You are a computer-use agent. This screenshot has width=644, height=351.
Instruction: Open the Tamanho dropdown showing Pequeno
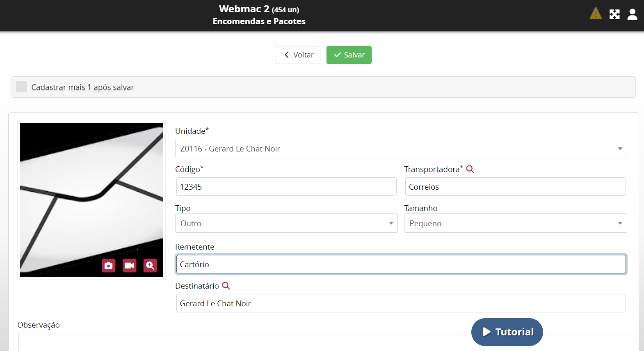point(515,223)
